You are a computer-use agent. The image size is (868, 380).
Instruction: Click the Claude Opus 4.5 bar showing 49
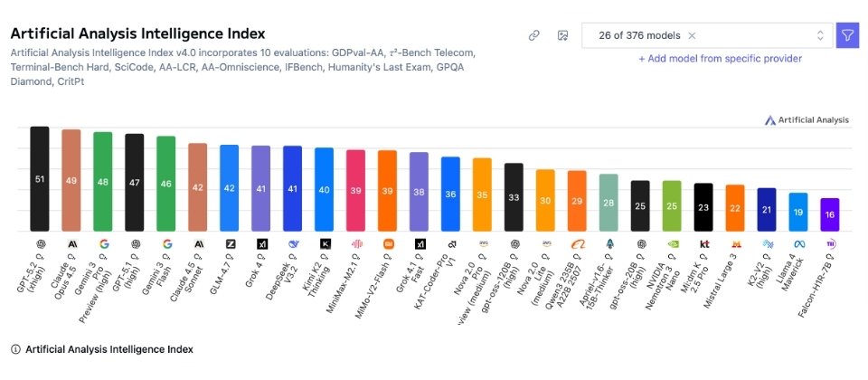pyautogui.click(x=71, y=181)
